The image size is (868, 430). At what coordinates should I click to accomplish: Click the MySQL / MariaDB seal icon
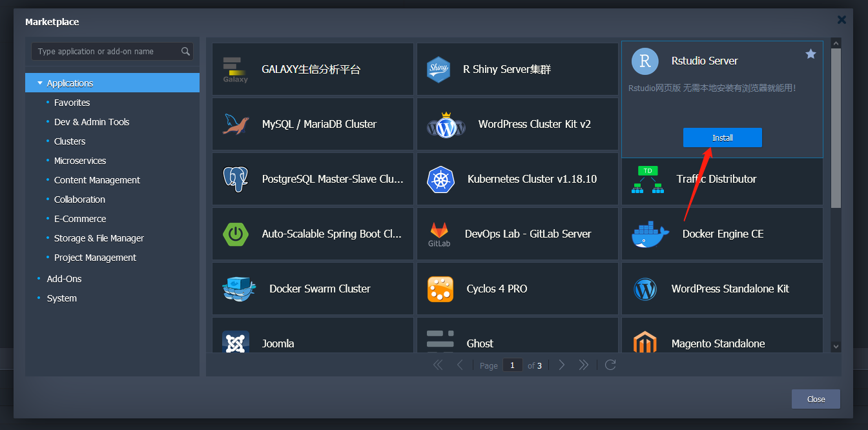click(x=236, y=124)
